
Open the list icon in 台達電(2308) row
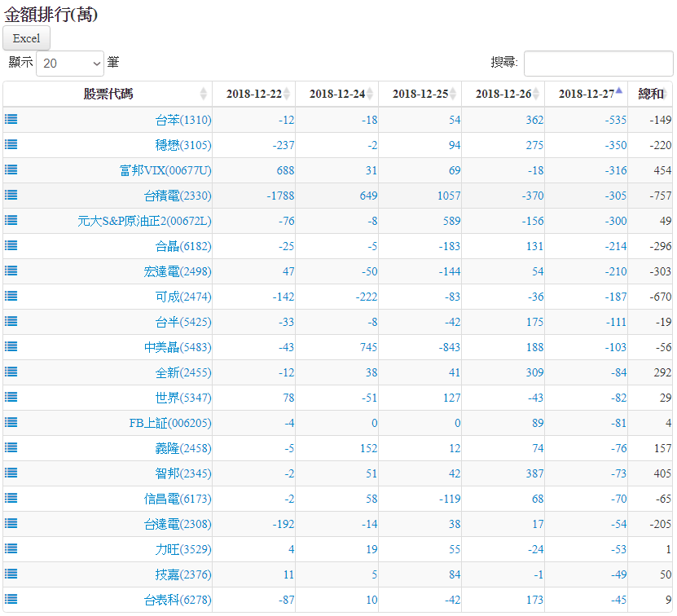click(11, 523)
